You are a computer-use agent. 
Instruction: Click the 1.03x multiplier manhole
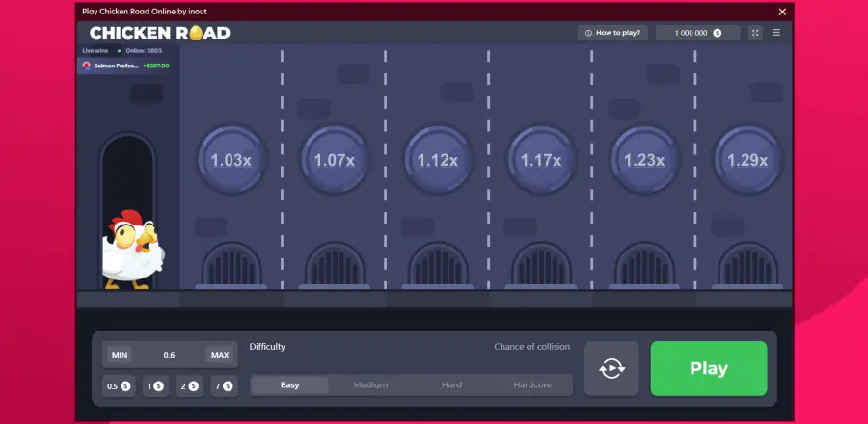(231, 160)
